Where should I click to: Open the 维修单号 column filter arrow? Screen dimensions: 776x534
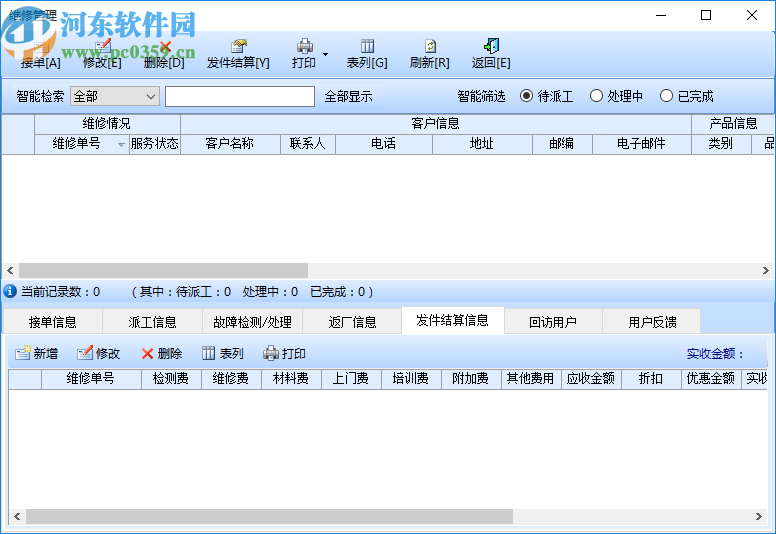[x=121, y=145]
